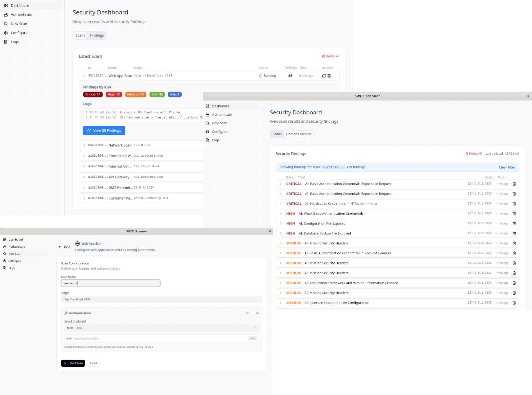
Task: Delete the Weak Basic Authentication Credentials finding
Action: (x=514, y=214)
